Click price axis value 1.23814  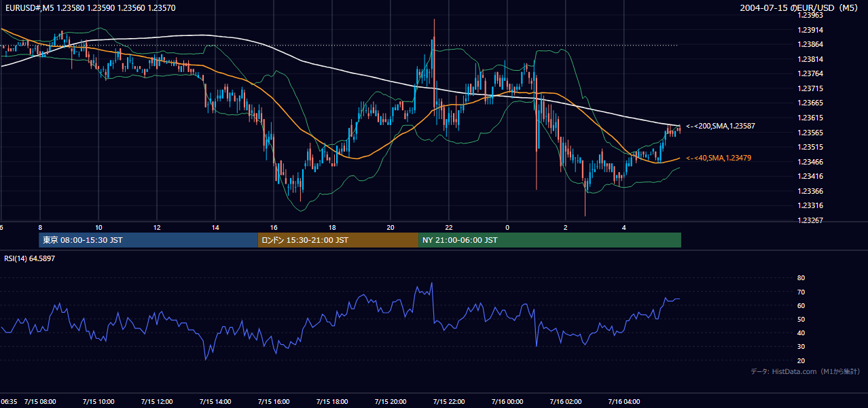(x=811, y=59)
